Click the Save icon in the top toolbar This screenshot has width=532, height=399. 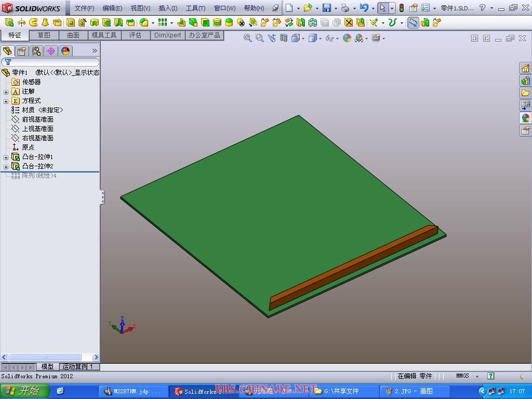point(326,8)
